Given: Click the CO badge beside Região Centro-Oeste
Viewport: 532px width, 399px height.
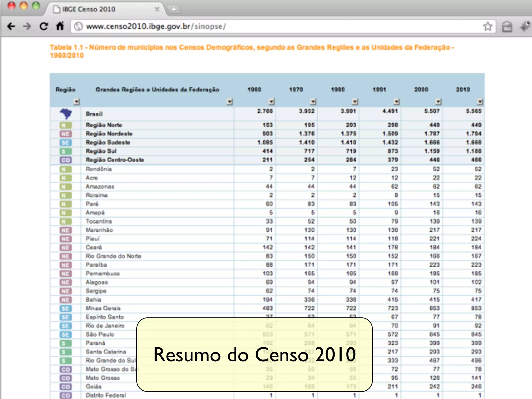Looking at the screenshot, I should click(65, 160).
